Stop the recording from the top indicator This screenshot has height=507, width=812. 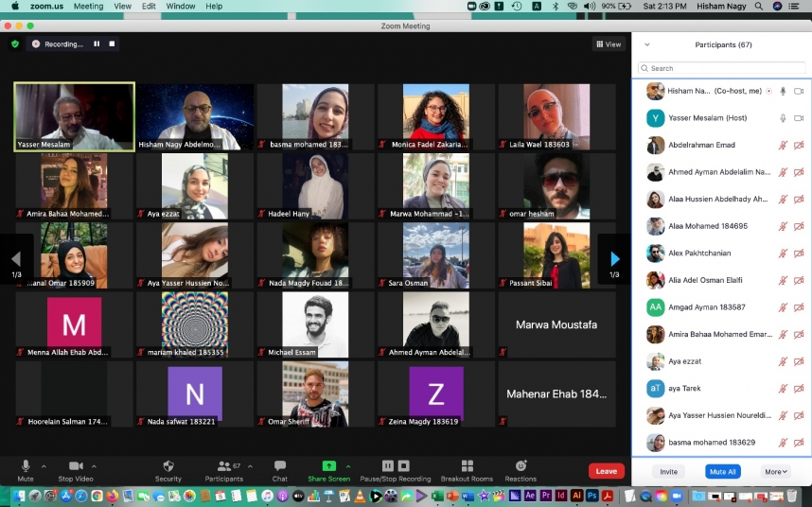(x=112, y=44)
